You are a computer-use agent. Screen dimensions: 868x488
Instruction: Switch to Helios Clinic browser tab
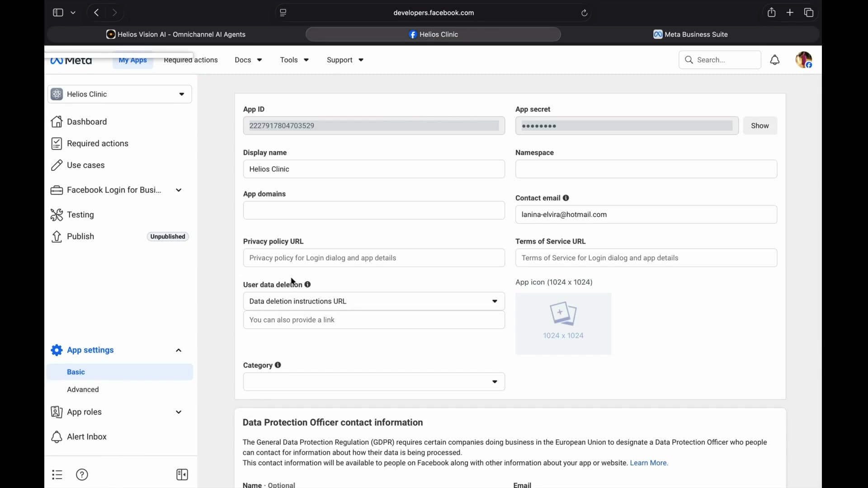(434, 34)
